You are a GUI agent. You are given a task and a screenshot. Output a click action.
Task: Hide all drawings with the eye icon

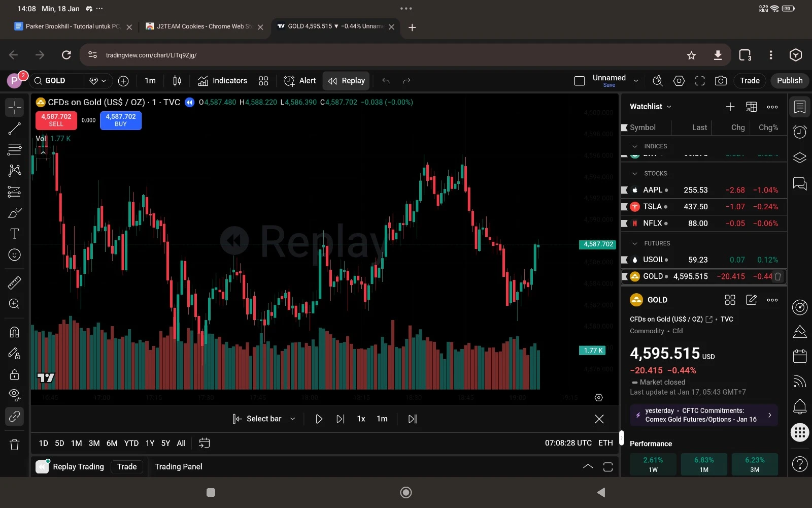[15, 395]
